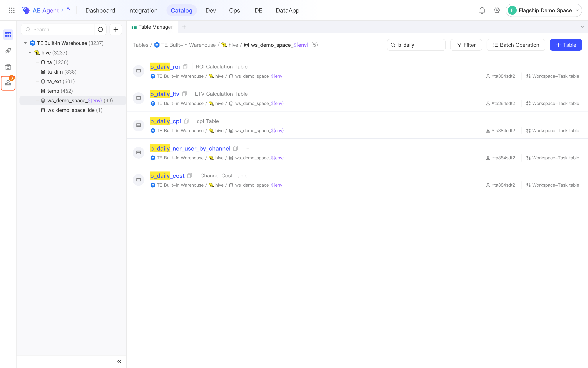Open the b_daily_ltv table link
The height and width of the screenshot is (368, 588).
click(x=164, y=94)
